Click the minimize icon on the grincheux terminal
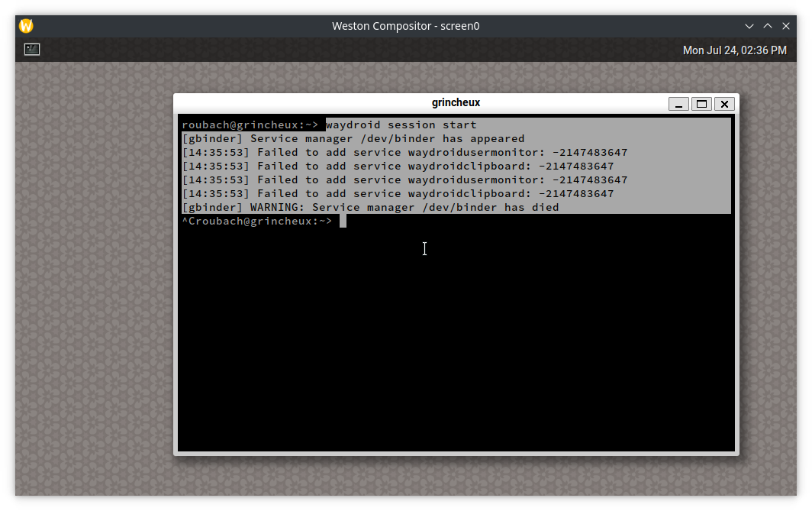Viewport: 812px width, 511px height. point(678,103)
